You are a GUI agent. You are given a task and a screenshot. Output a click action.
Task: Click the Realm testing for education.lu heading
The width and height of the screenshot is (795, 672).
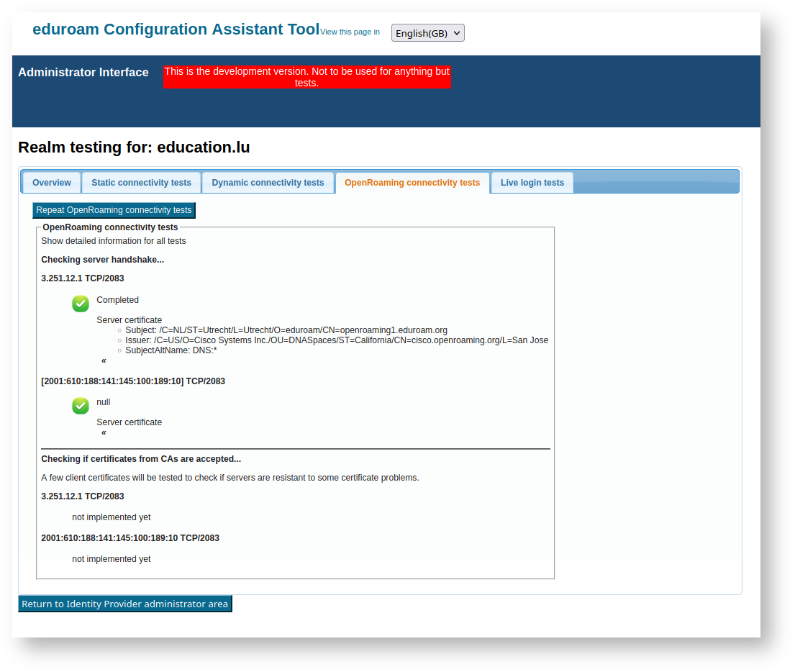[x=134, y=147]
